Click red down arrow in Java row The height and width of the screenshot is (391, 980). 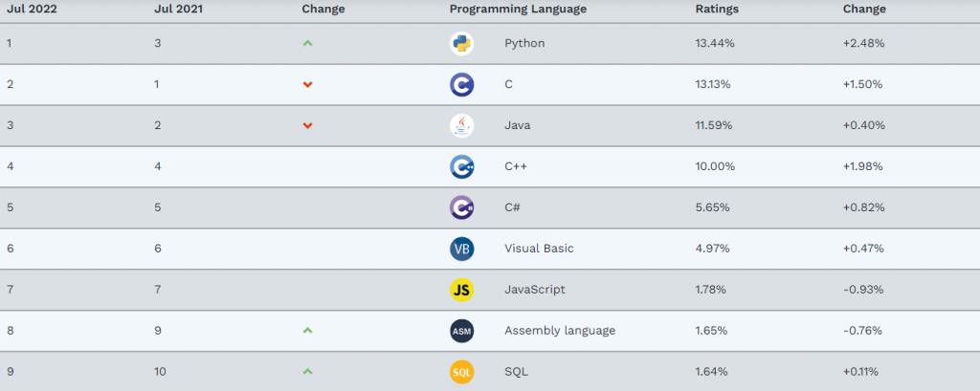coord(307,126)
